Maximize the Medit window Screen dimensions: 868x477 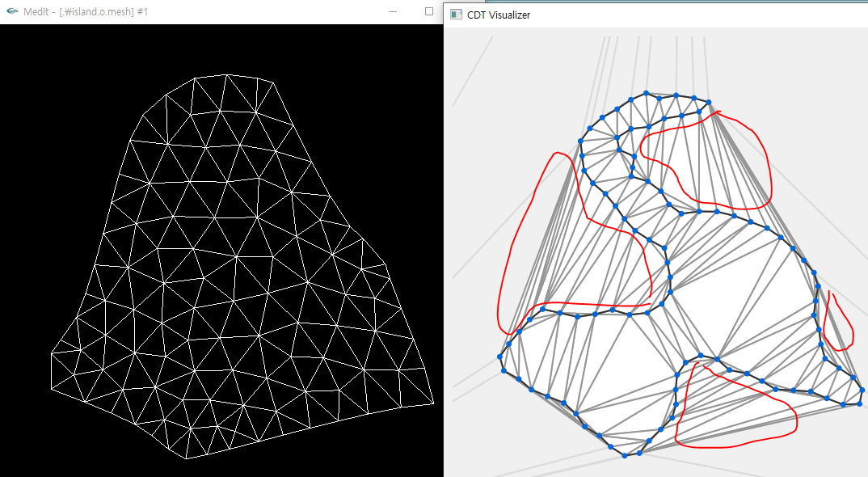click(429, 12)
